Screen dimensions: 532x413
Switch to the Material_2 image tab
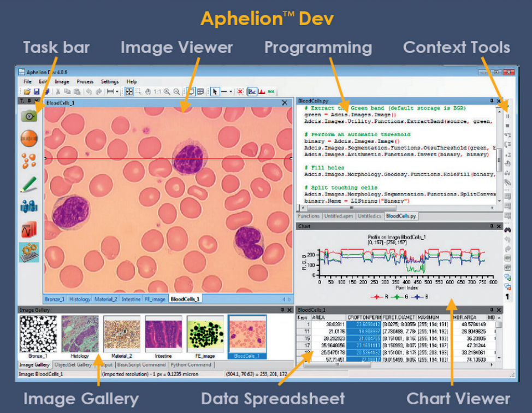tap(106, 299)
